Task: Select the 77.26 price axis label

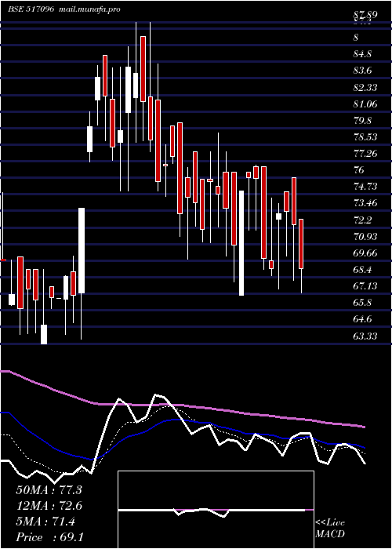Action: coord(365,154)
